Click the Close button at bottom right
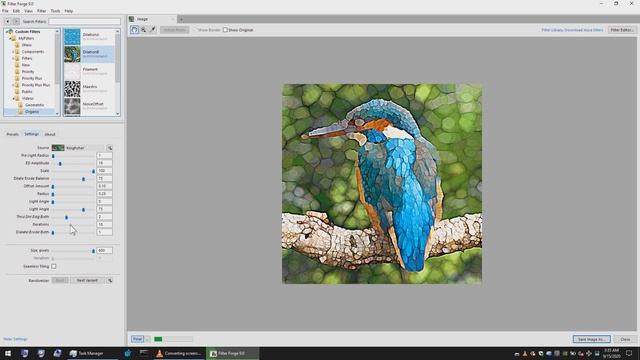Image resolution: width=640 pixels, height=360 pixels. 625,339
